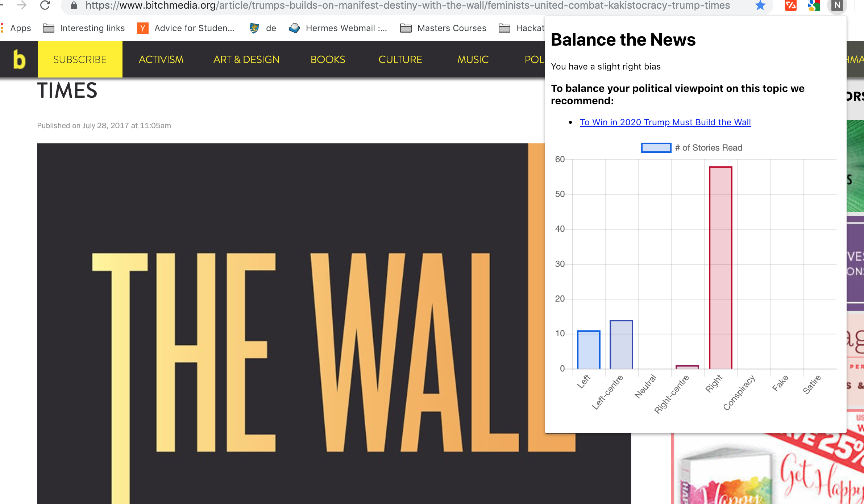Open 'To Win in 2020 Trump Must Build the Wall' link

pos(665,122)
